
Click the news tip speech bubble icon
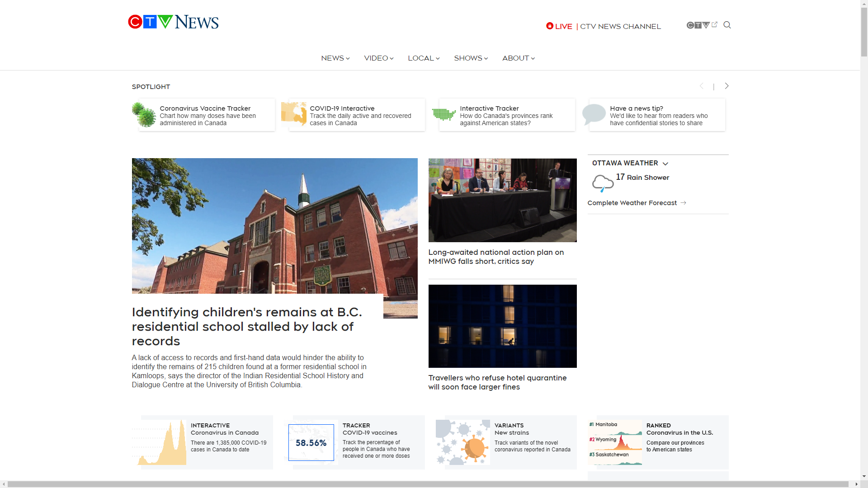(x=594, y=114)
